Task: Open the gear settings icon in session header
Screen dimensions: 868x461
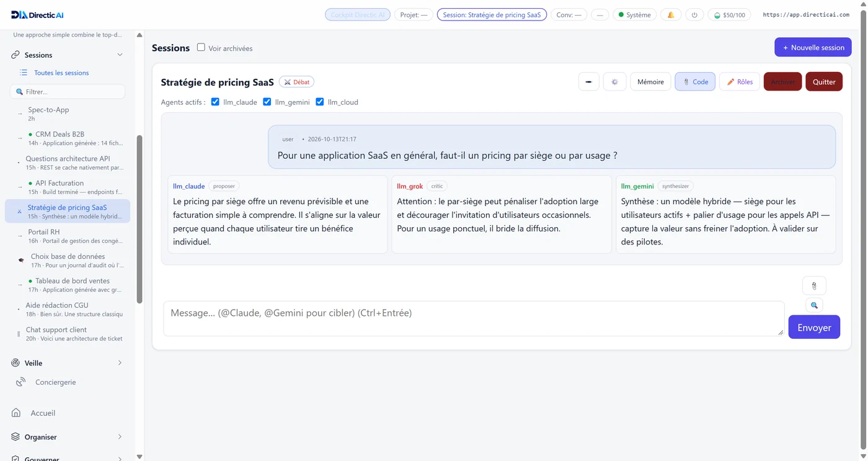Action: (614, 82)
